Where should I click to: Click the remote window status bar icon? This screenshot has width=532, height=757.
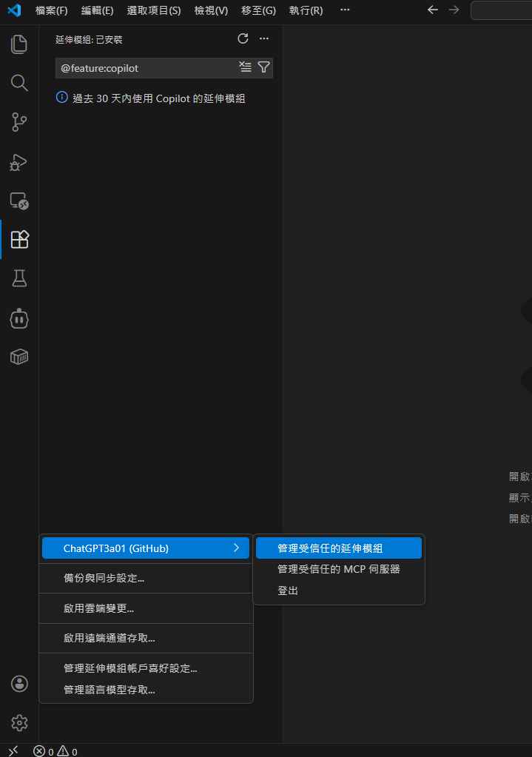pyautogui.click(x=13, y=751)
